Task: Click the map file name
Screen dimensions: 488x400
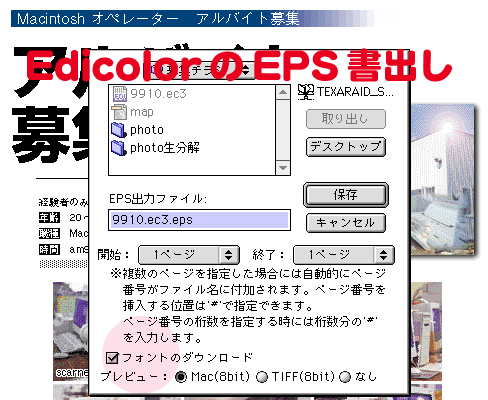Action: (142, 112)
